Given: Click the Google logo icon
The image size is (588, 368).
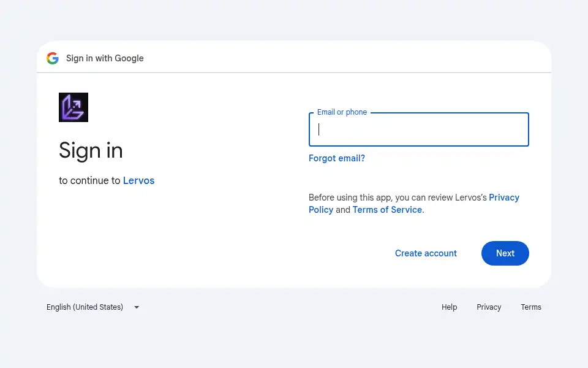Looking at the screenshot, I should coord(53,58).
